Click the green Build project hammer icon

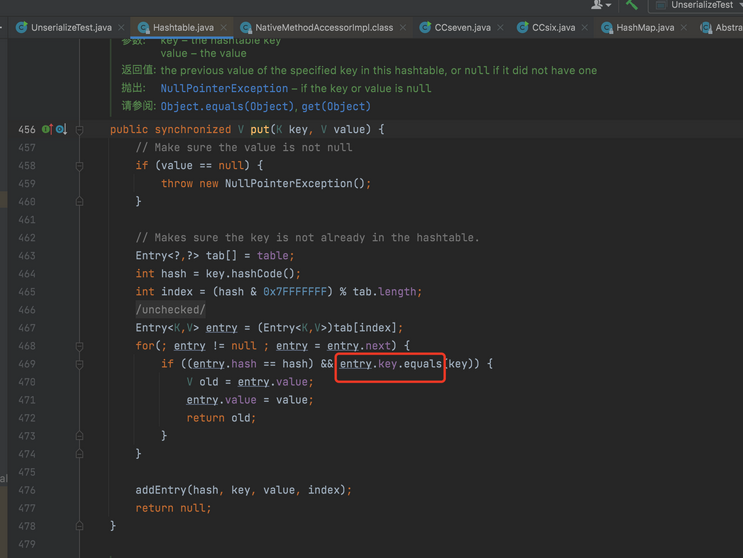tap(632, 5)
